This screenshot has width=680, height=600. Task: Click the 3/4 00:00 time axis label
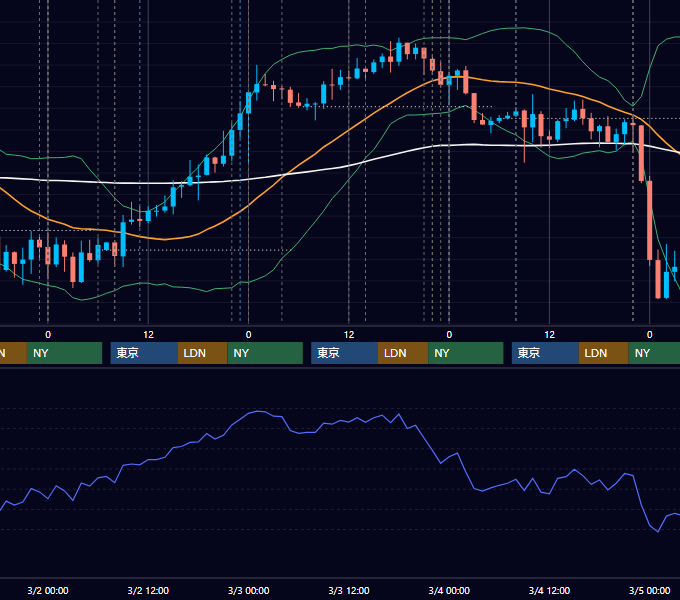click(449, 590)
